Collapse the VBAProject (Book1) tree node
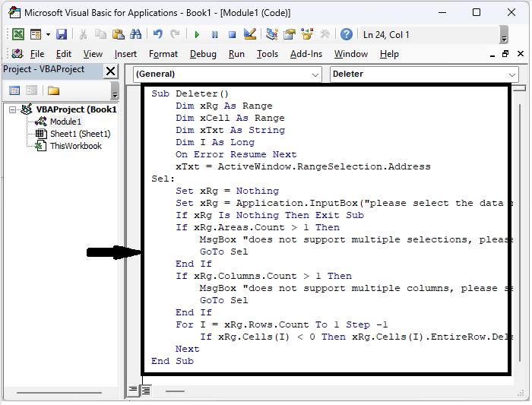 pos(13,109)
